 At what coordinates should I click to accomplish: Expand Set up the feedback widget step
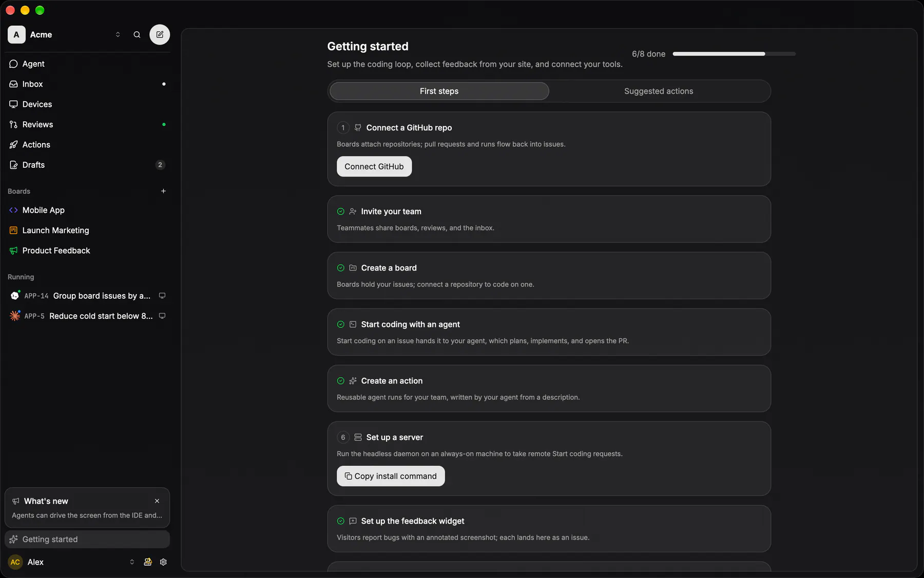[x=549, y=529]
